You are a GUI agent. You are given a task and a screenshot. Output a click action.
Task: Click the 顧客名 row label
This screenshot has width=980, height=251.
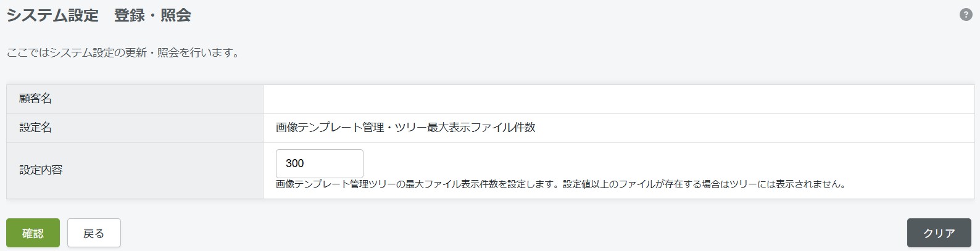[x=36, y=99]
